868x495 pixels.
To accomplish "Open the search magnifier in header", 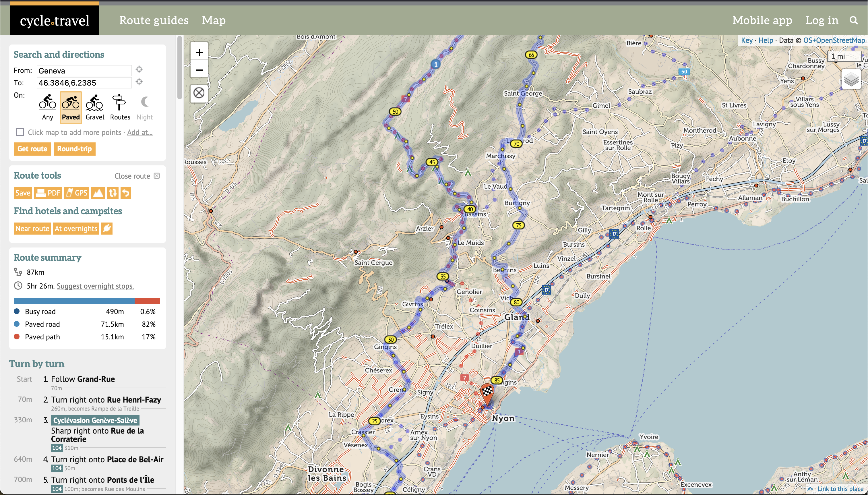I will click(x=853, y=20).
